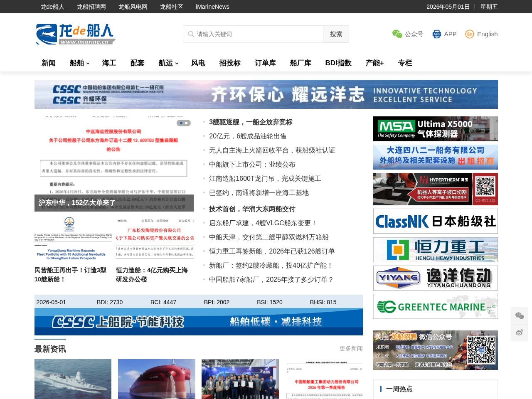Open 中国船舶重工 report thumbnail
Viewport: 532px width, 399px height.
[324, 379]
